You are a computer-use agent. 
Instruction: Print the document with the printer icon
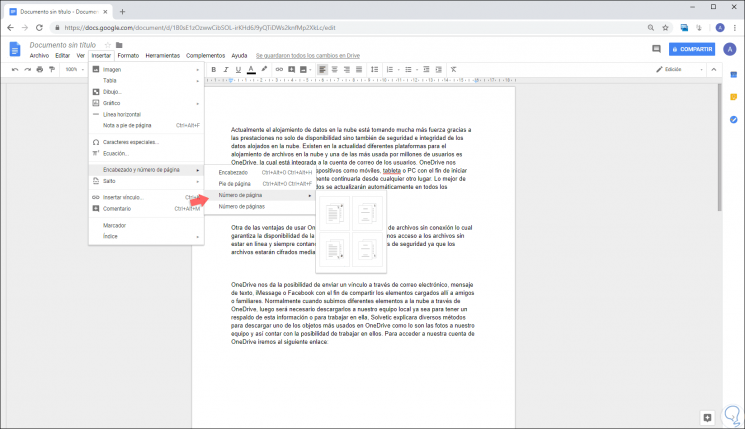[x=40, y=69]
